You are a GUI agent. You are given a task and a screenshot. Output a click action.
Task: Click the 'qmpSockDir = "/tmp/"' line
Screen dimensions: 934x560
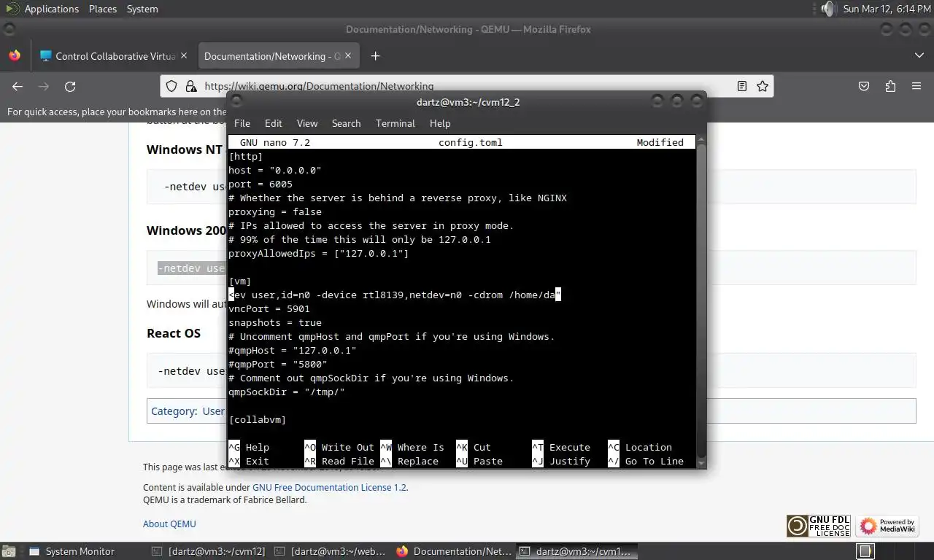(x=287, y=392)
